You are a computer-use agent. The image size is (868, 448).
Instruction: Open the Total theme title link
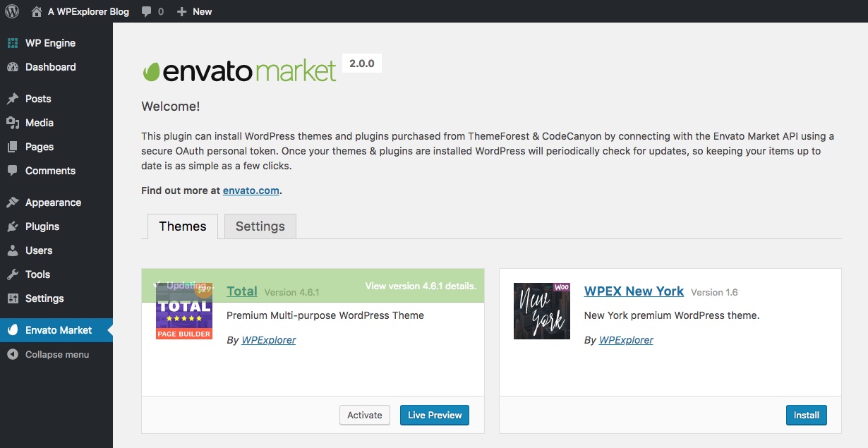pos(242,291)
